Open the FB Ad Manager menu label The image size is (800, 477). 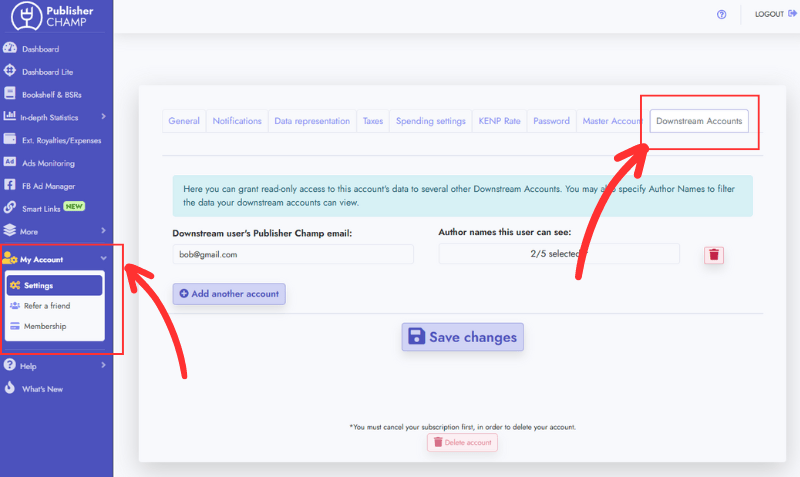(48, 186)
